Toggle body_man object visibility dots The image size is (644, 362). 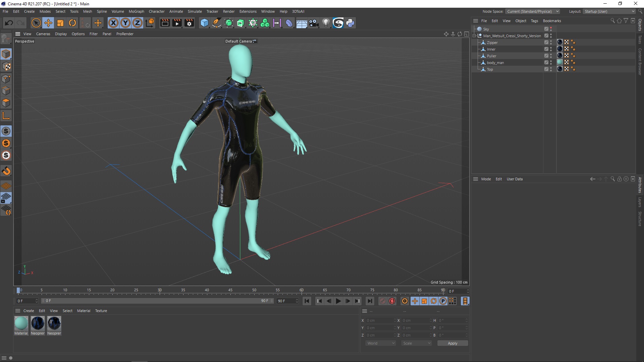coord(551,63)
